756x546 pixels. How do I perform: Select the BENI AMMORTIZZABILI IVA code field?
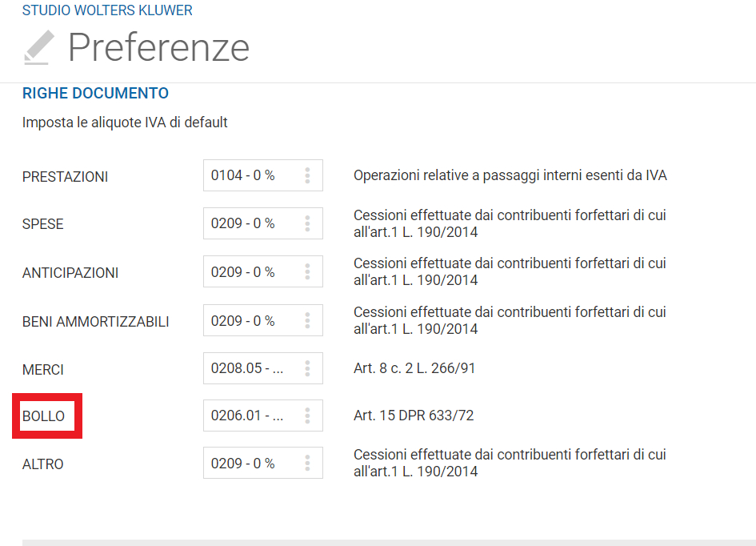click(262, 320)
